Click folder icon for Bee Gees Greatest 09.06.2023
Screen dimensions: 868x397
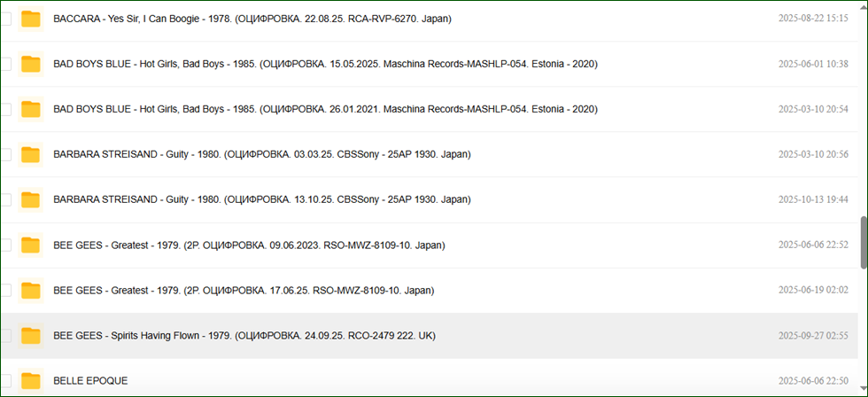pyautogui.click(x=30, y=245)
